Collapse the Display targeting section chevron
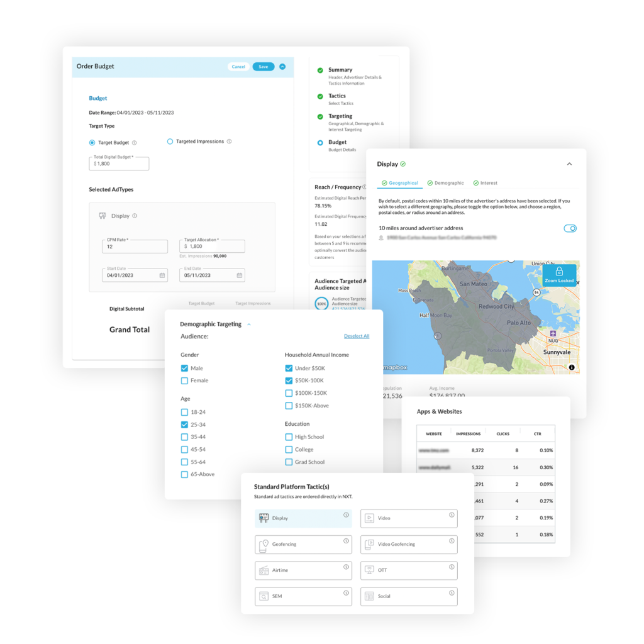This screenshot has height=644, width=644. (x=569, y=164)
